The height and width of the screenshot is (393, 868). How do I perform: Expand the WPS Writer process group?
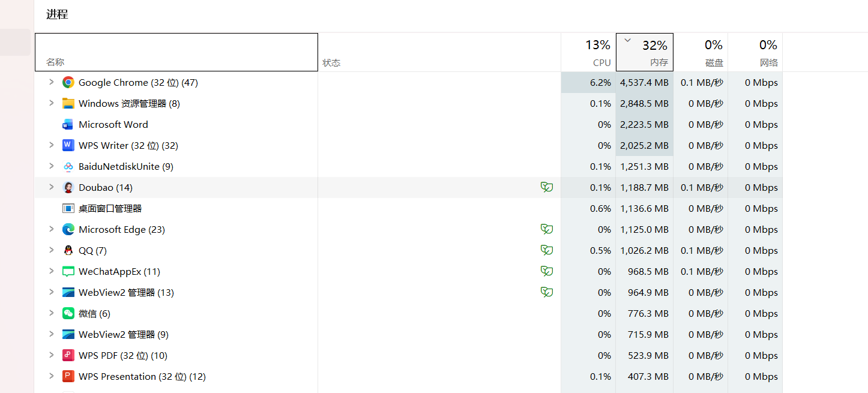point(52,145)
